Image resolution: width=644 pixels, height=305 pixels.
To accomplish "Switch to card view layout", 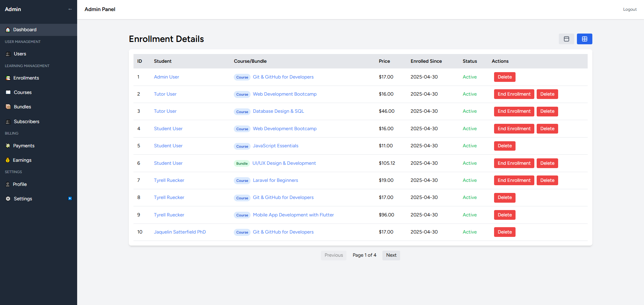I will coord(567,39).
